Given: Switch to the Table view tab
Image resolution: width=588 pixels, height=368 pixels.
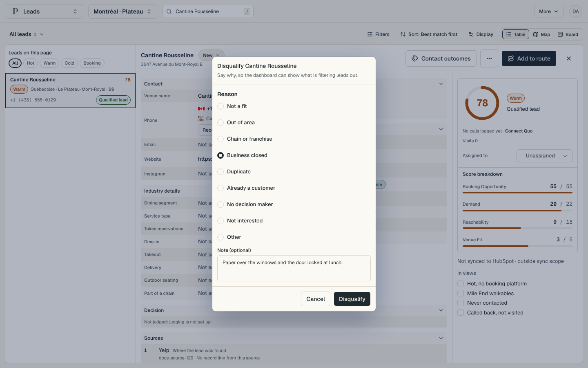Looking at the screenshot, I should [x=516, y=34].
